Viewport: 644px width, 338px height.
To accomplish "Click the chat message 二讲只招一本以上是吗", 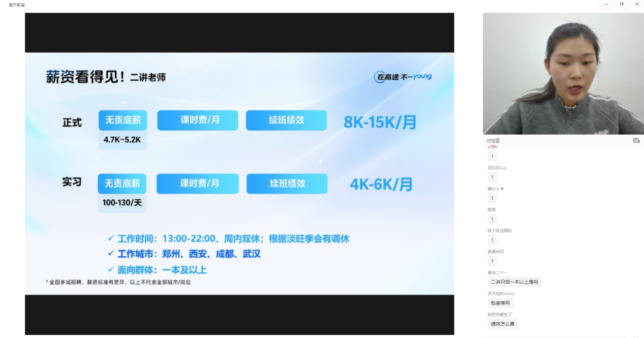I will tap(514, 282).
